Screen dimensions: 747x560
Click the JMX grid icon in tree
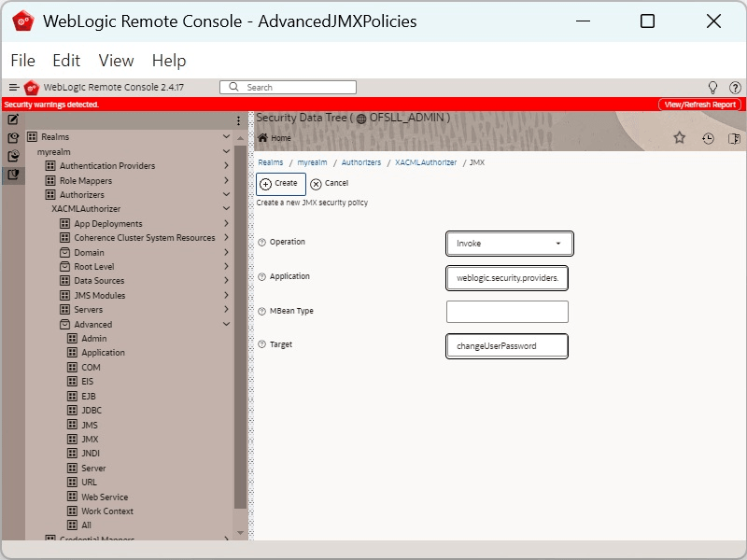pyautogui.click(x=72, y=439)
